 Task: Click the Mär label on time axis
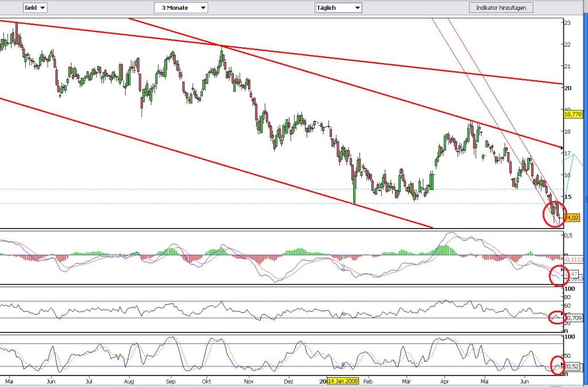pos(407,381)
